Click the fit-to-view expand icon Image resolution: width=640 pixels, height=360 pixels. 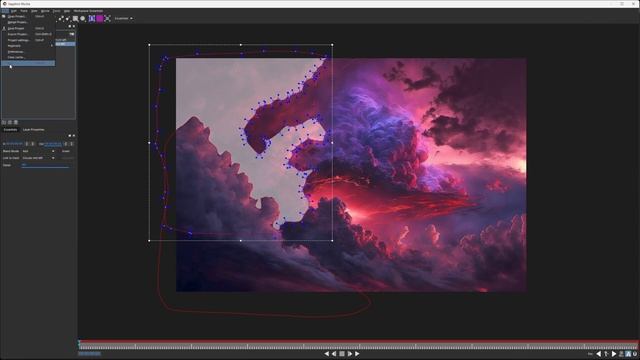(108, 18)
